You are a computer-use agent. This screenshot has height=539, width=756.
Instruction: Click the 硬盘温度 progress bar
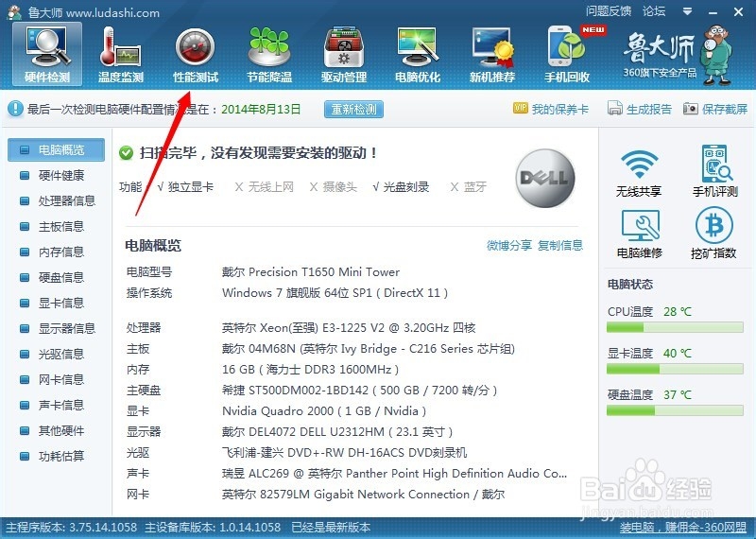[x=675, y=410]
